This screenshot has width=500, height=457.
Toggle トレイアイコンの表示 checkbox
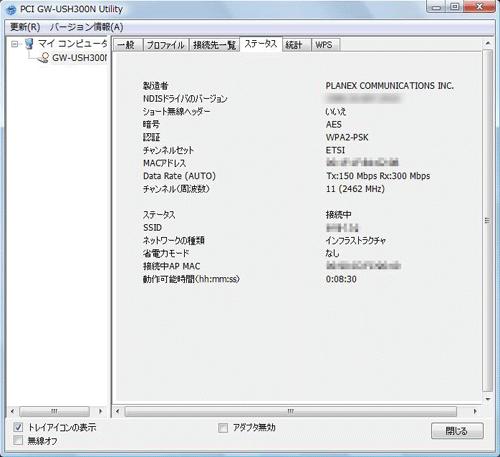pos(18,427)
